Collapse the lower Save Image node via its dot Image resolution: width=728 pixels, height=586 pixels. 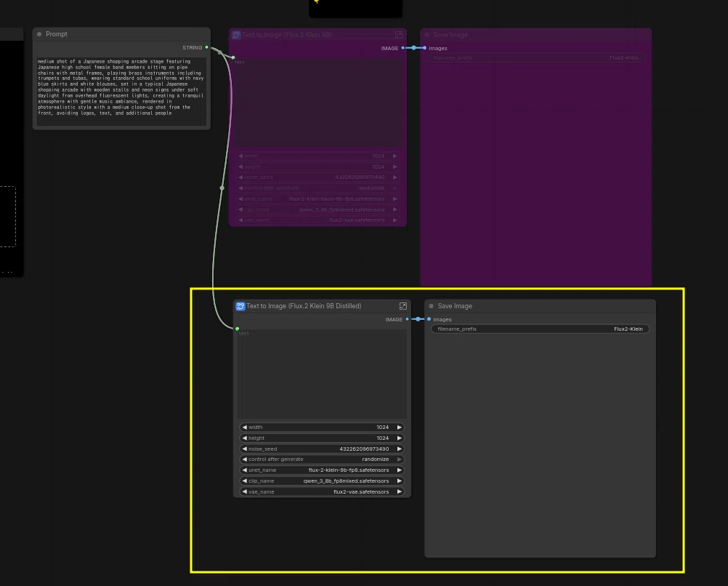[432, 306]
